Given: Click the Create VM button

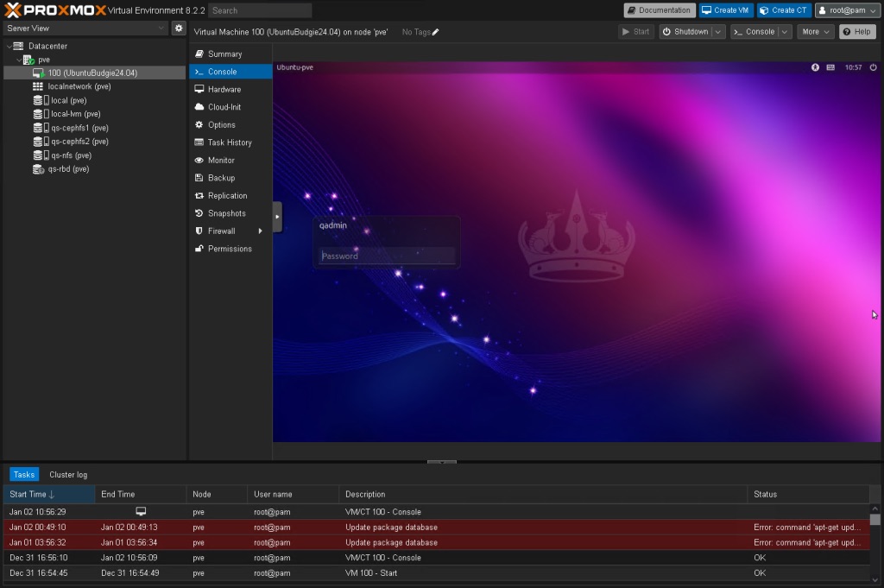Looking at the screenshot, I should (725, 10).
